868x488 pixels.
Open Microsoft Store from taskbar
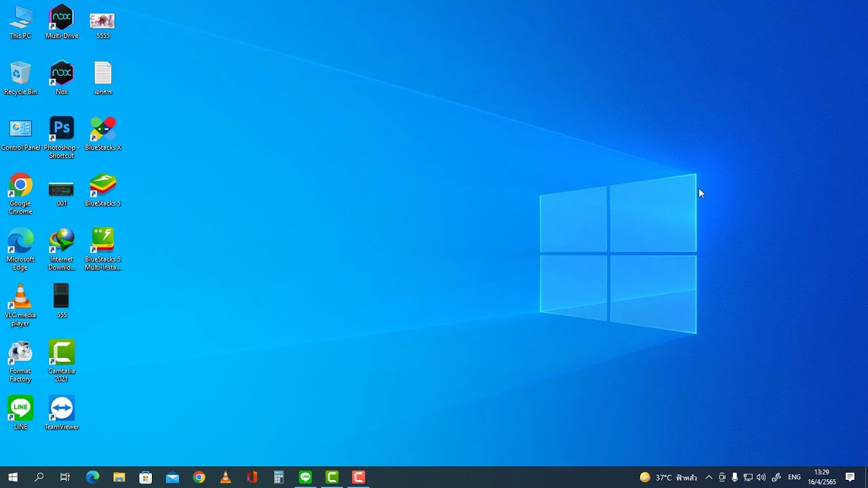tap(146, 477)
